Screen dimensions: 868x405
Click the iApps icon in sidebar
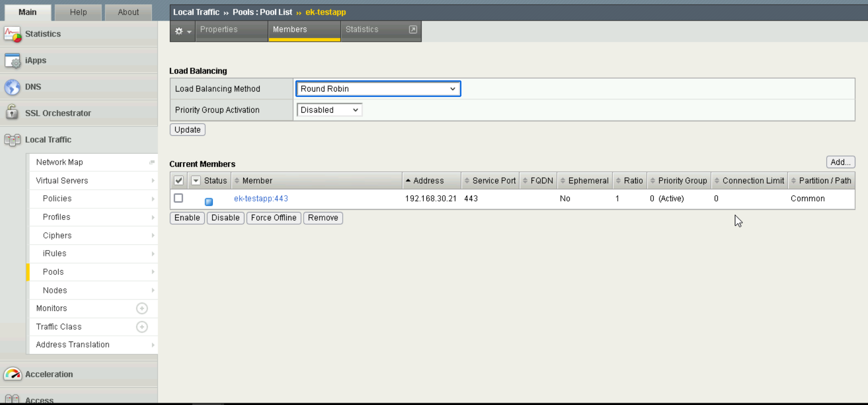click(x=12, y=61)
